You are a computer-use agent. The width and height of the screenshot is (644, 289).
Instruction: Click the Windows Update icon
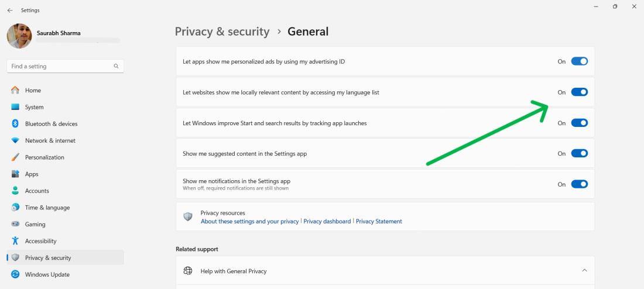(15, 275)
